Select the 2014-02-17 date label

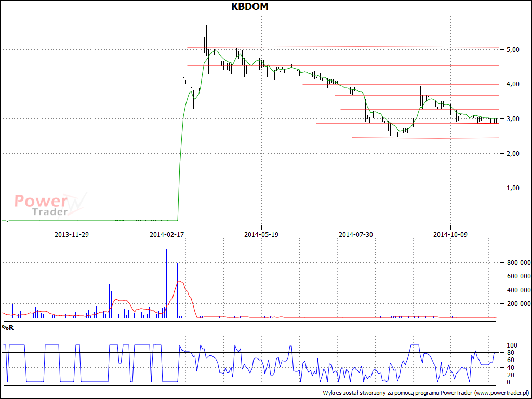(167, 234)
